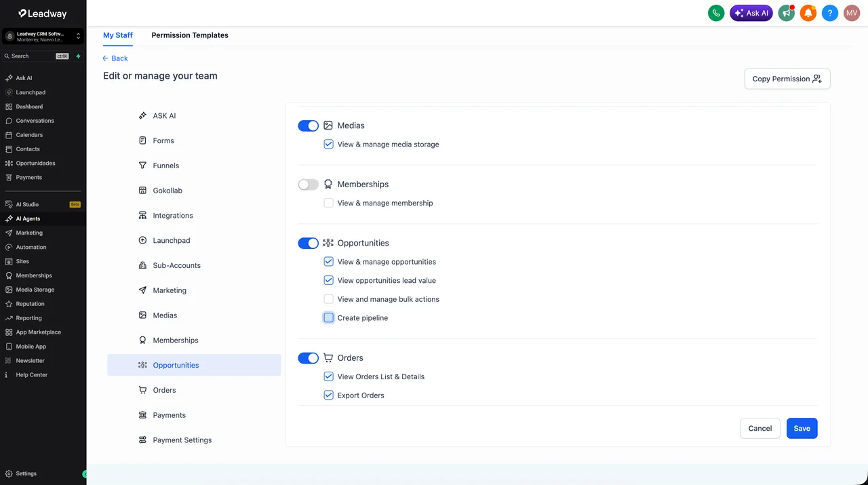Image resolution: width=868 pixels, height=485 pixels.
Task: Enable the Memberships section switch
Action: click(x=309, y=185)
